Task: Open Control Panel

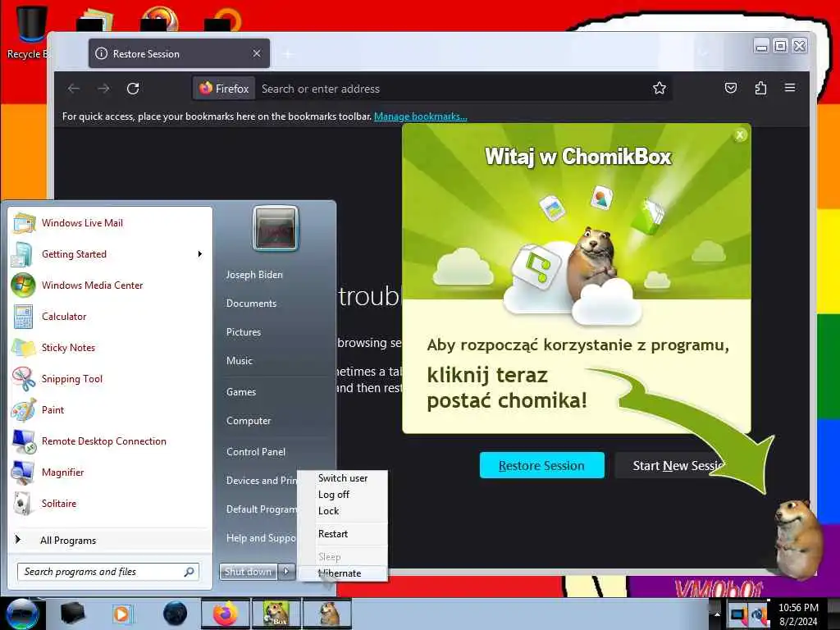Action: (256, 452)
